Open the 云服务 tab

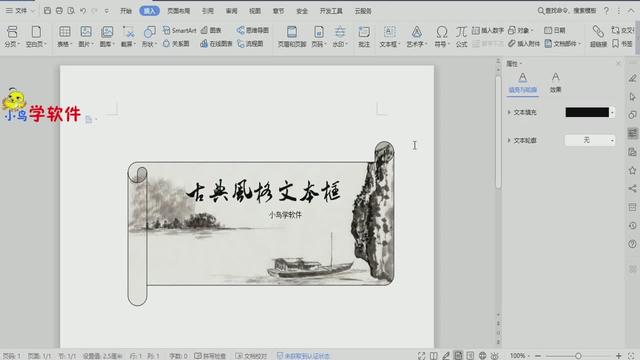(x=363, y=11)
